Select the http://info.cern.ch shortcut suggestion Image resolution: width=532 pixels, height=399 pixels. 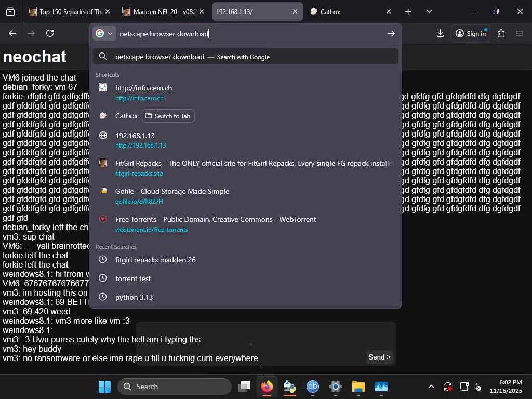pyautogui.click(x=245, y=92)
